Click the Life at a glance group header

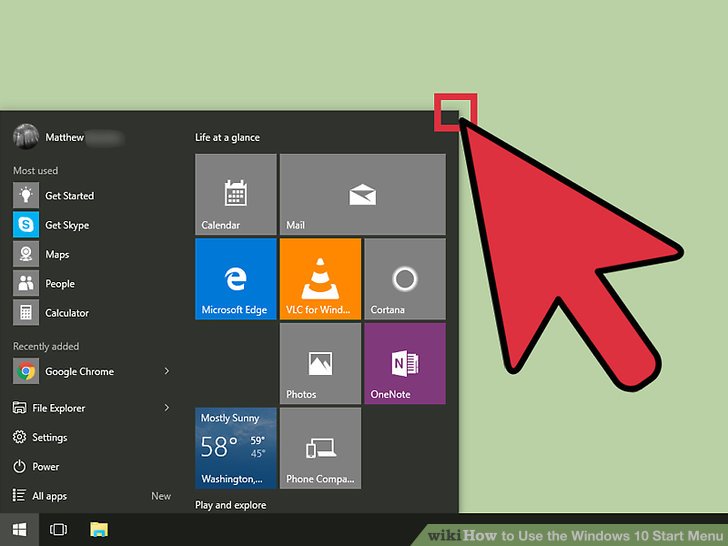click(x=228, y=137)
